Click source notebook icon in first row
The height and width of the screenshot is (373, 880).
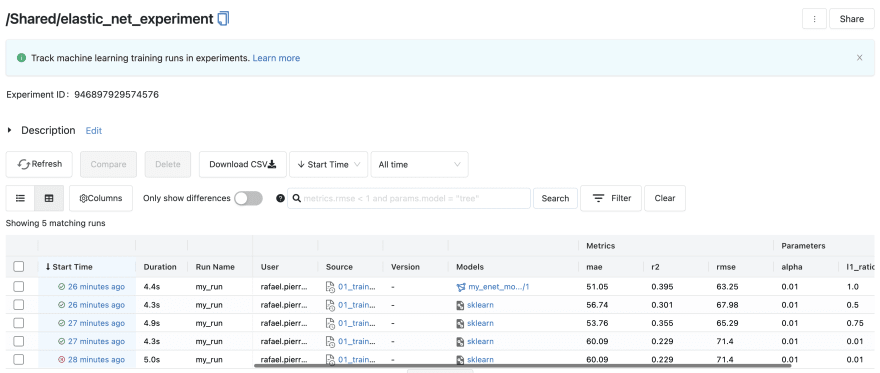[330, 287]
